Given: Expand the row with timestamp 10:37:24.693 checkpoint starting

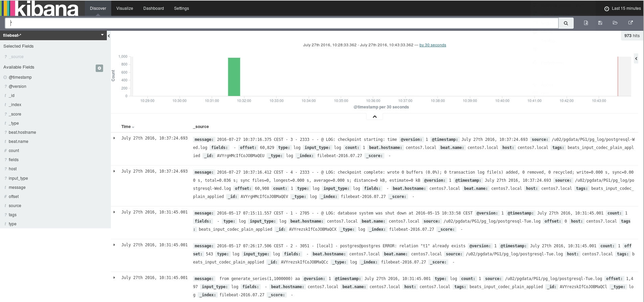Looking at the screenshot, I should pos(114,138).
